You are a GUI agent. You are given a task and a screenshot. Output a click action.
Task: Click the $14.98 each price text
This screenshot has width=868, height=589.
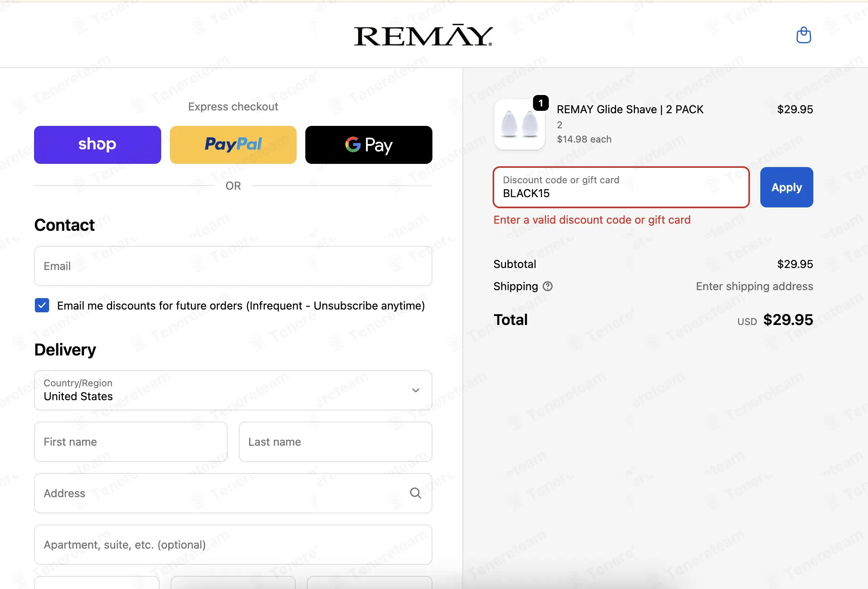[x=584, y=139]
